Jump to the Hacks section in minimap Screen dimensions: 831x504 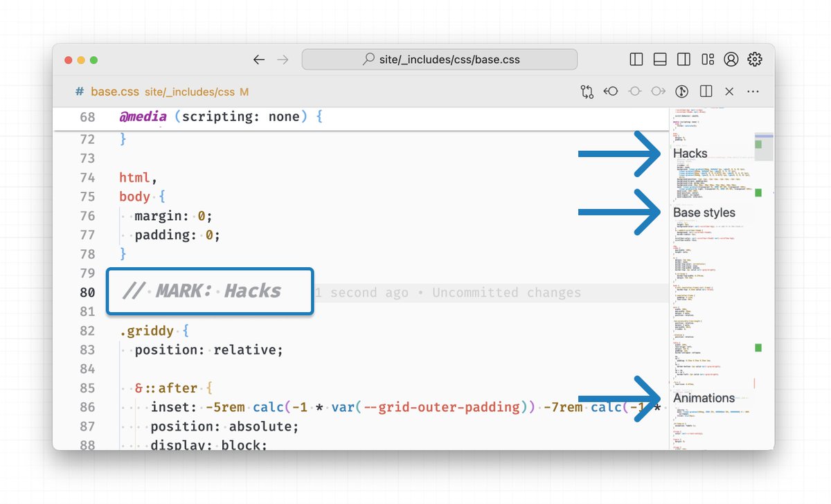(x=690, y=154)
